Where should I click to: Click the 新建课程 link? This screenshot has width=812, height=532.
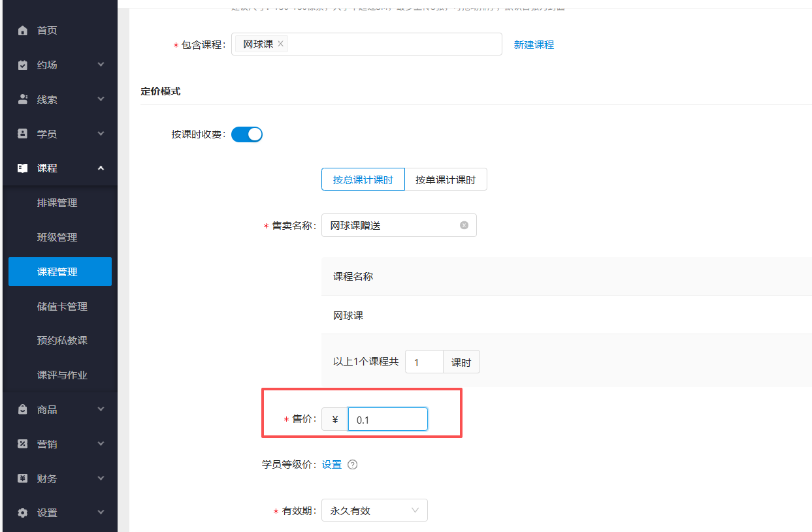[534, 44]
